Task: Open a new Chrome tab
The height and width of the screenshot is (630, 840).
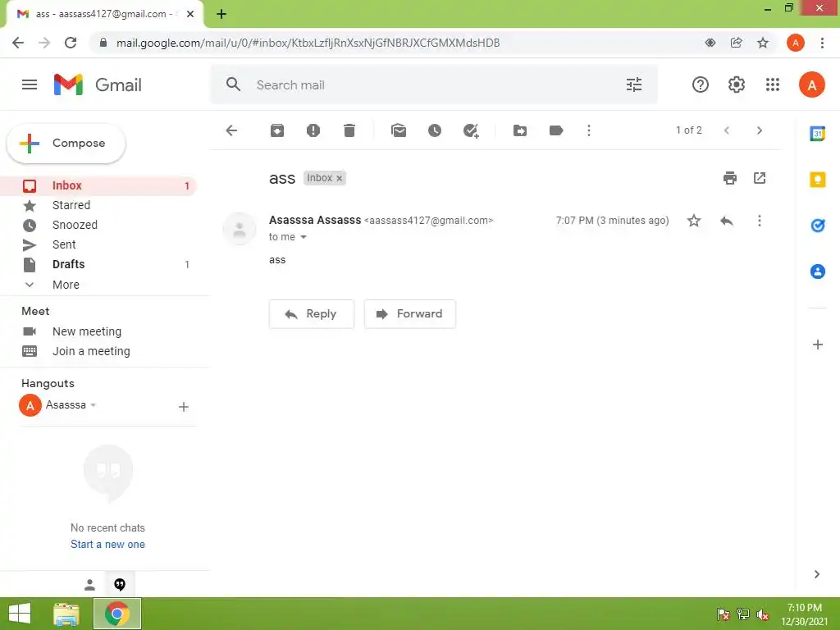Action: 221,14
